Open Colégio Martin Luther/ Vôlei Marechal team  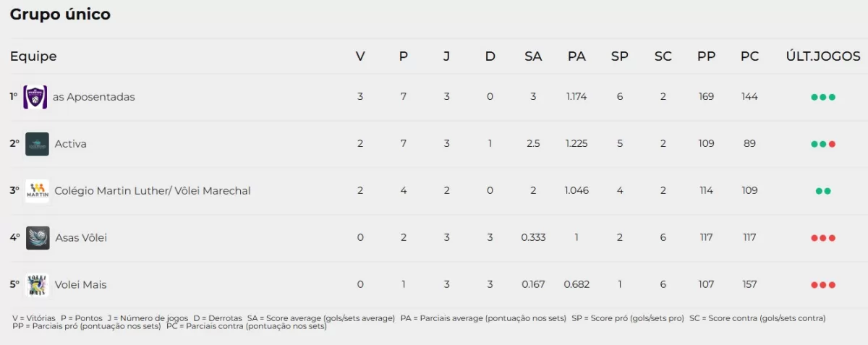tap(153, 191)
